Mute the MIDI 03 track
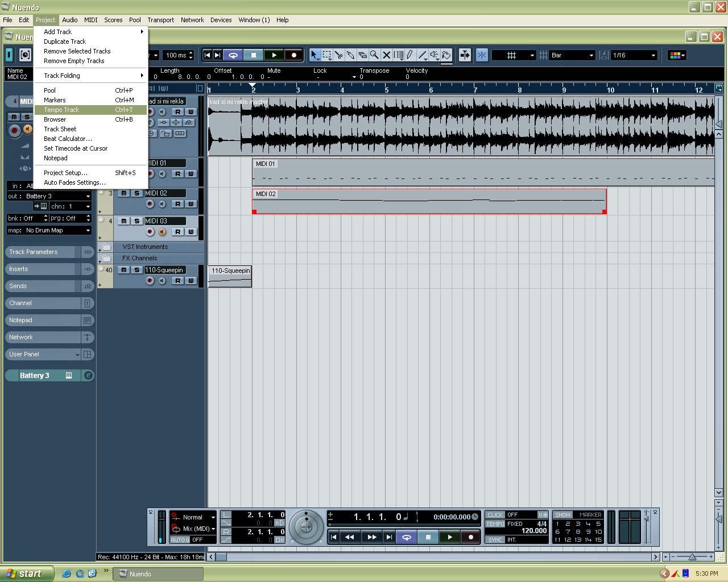This screenshot has height=582, width=728. tap(124, 221)
